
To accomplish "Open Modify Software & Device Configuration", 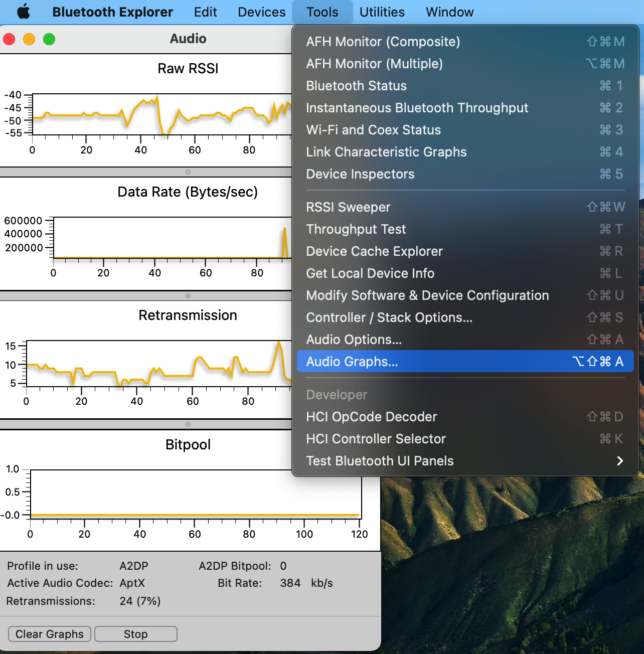I will tap(465, 295).
